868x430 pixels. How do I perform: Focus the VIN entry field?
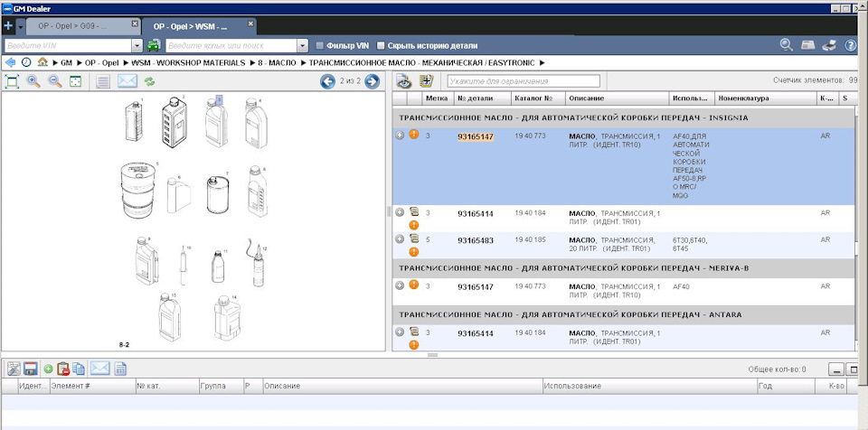click(x=68, y=45)
